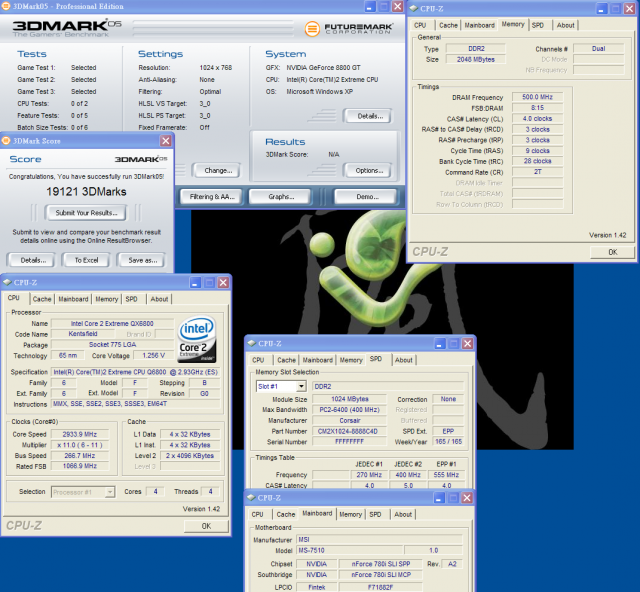
Task: Click OK in CPU-Z Memory window
Action: 613,252
